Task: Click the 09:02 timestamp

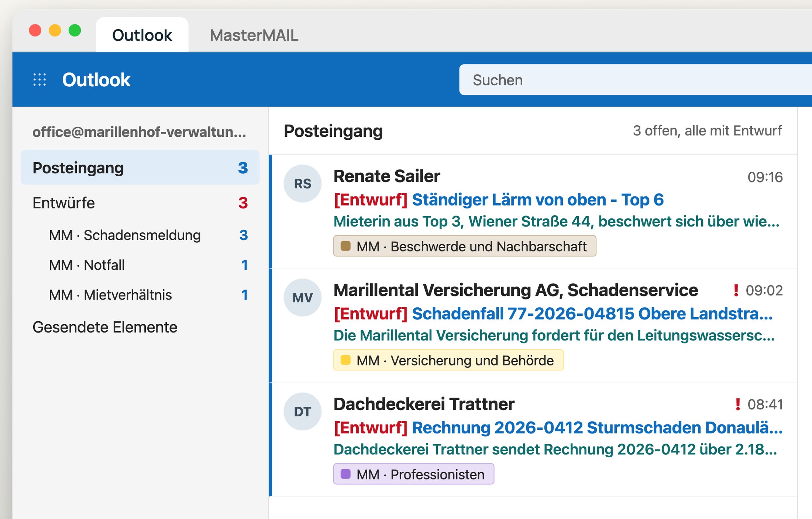Action: click(764, 291)
